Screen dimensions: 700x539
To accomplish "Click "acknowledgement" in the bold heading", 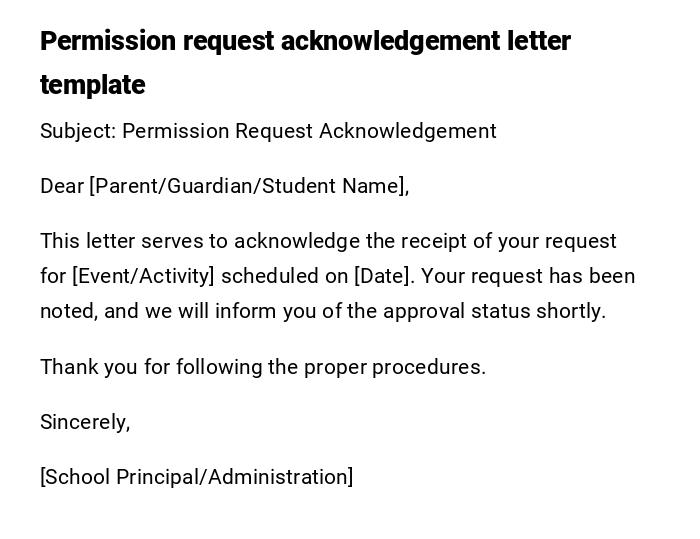I will (390, 41).
